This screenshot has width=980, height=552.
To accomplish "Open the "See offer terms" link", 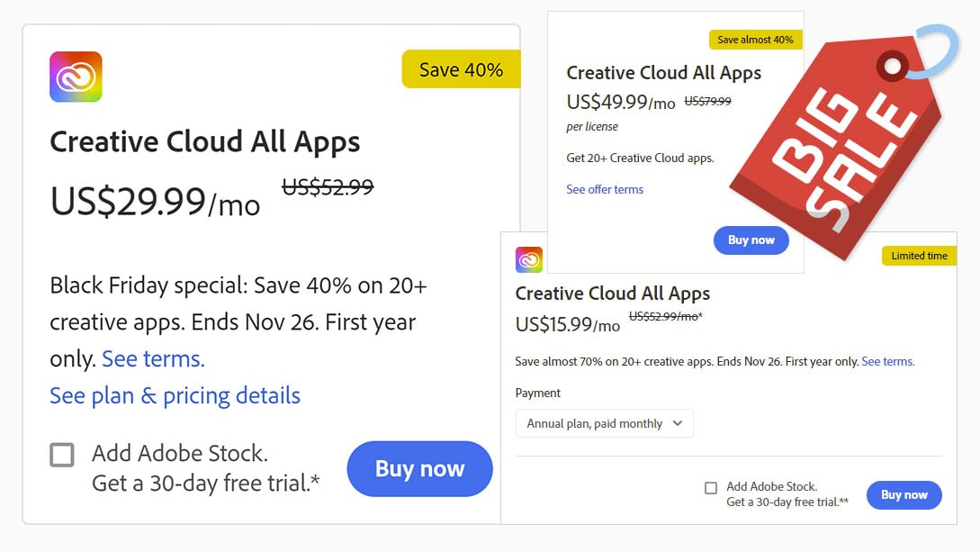I will pos(605,189).
